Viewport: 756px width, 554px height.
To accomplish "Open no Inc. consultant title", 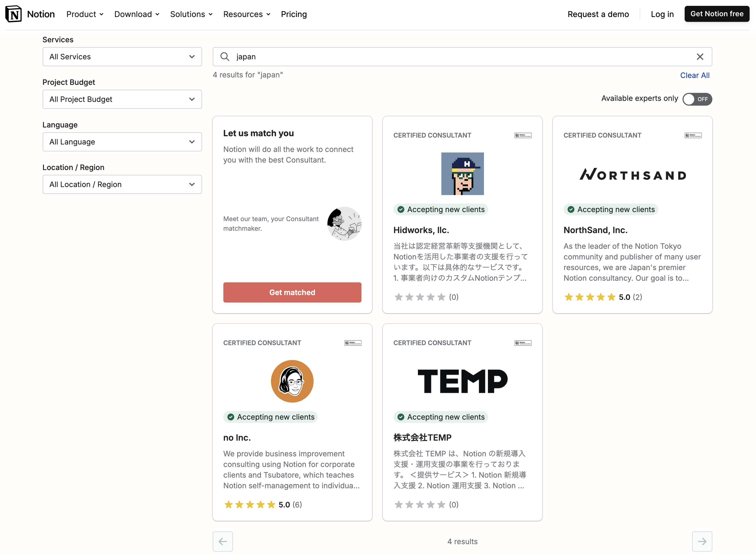I will [237, 438].
